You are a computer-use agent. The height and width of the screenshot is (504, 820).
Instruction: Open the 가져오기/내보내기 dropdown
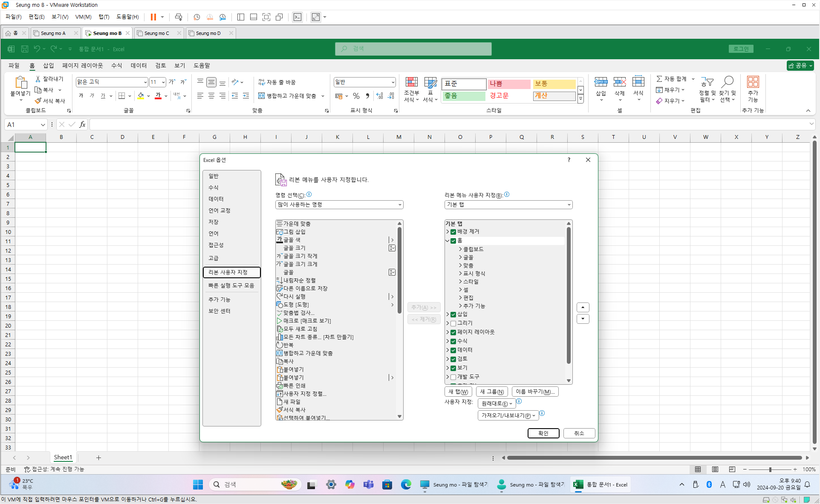coord(508,415)
